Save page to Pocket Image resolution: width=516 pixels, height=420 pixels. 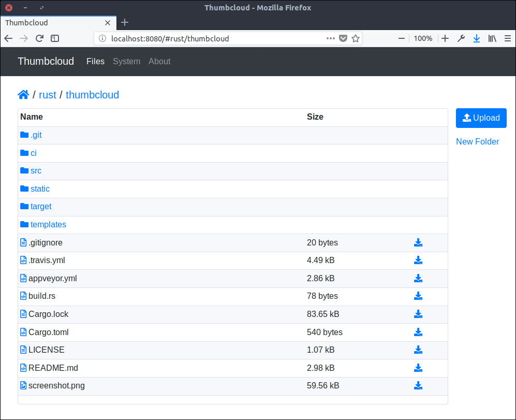pyautogui.click(x=343, y=38)
